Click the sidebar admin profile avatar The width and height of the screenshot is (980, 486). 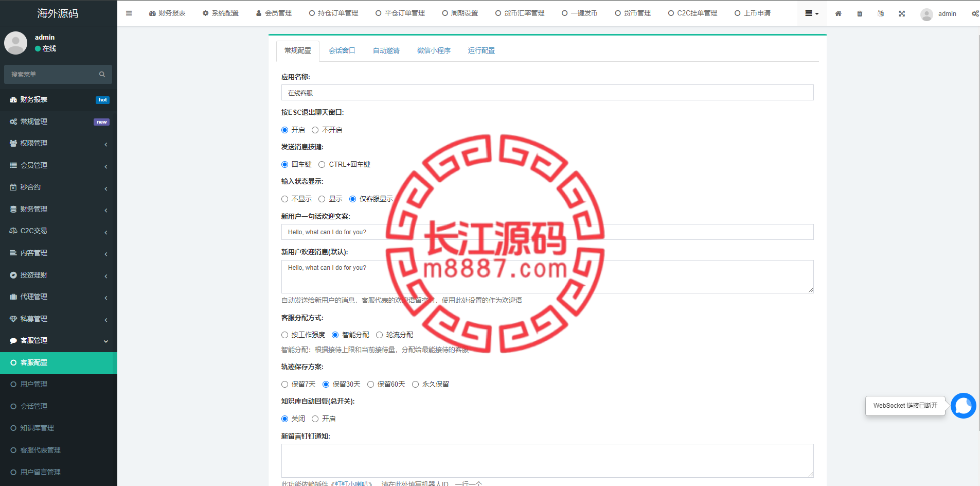pyautogui.click(x=16, y=43)
